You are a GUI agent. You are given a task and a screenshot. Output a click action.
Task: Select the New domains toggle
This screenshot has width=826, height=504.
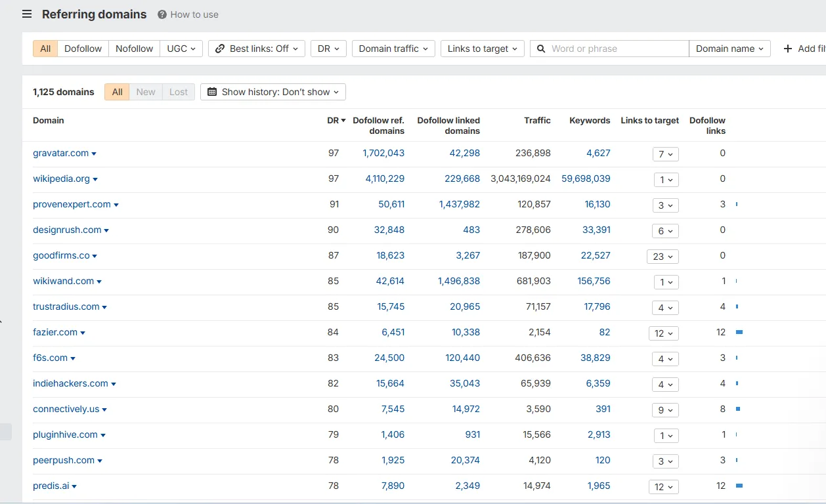point(146,92)
